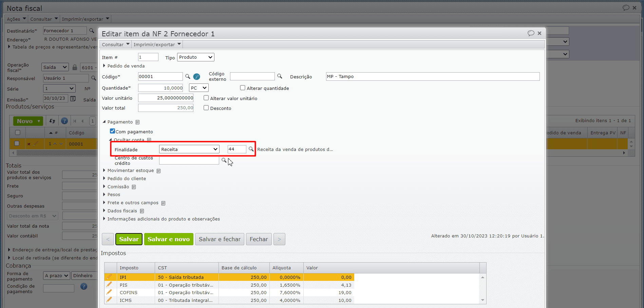Click the search icon for Código externo
Viewport: 644px width, 308px height.
coord(280,76)
